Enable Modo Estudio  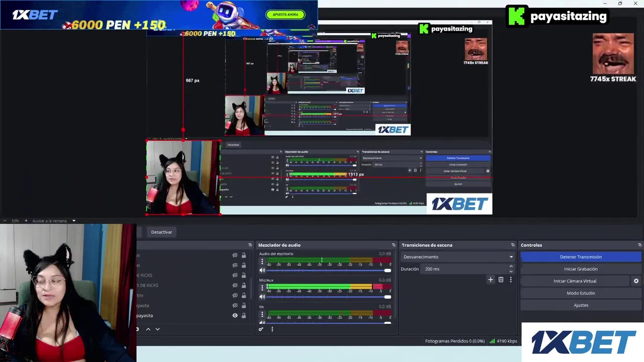(581, 293)
